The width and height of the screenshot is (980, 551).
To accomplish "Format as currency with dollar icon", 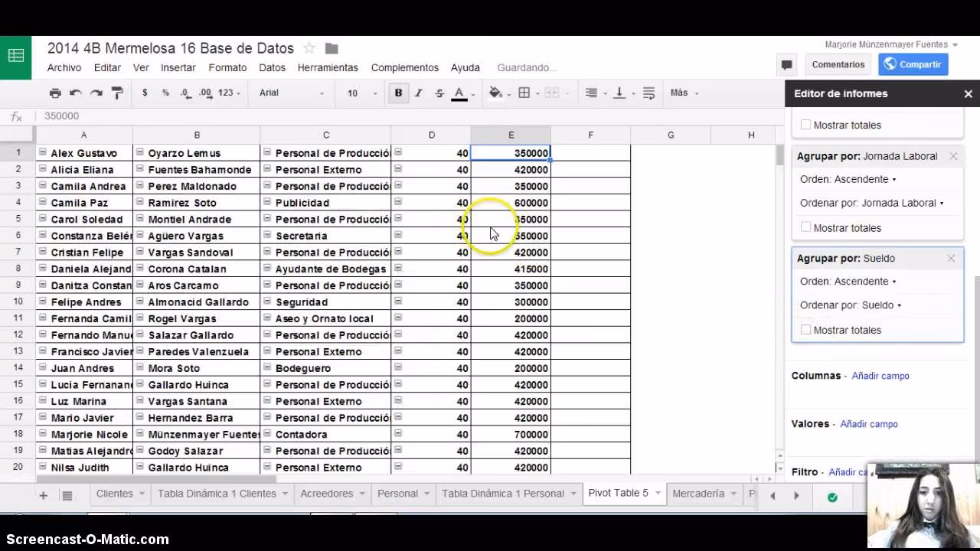I will 145,93.
